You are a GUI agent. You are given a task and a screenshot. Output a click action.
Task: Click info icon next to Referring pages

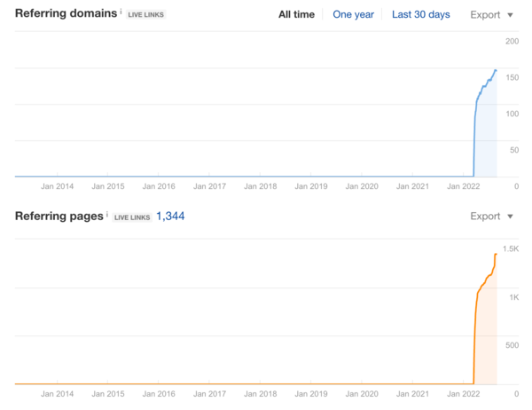[107, 214]
